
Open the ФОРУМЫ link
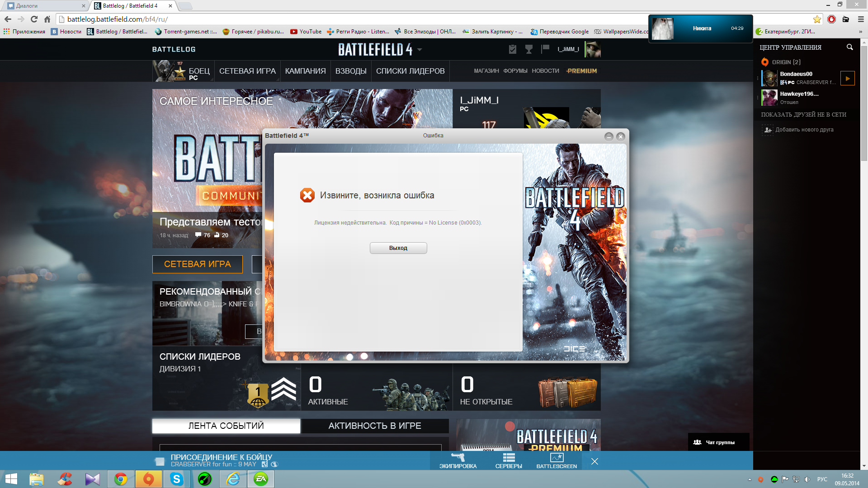tap(515, 71)
